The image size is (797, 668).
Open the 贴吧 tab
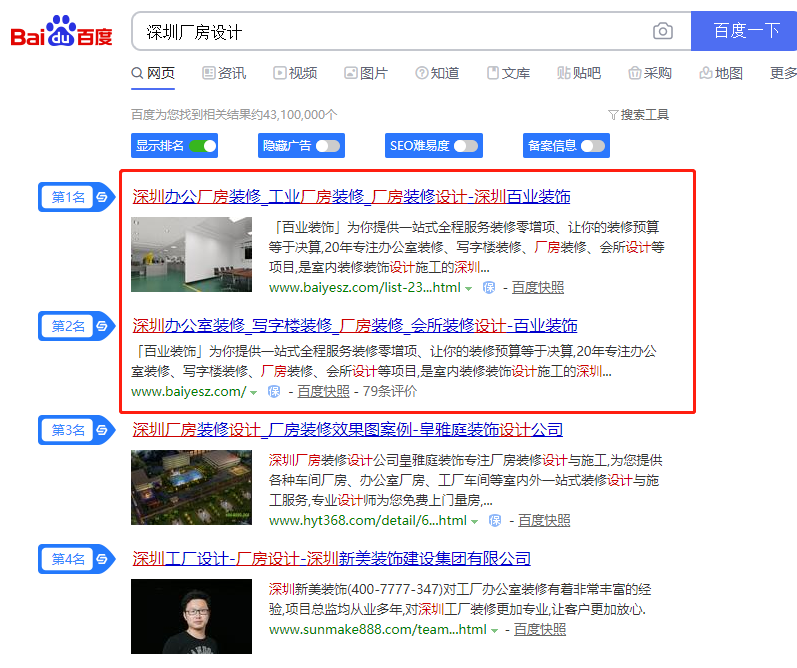pyautogui.click(x=579, y=74)
